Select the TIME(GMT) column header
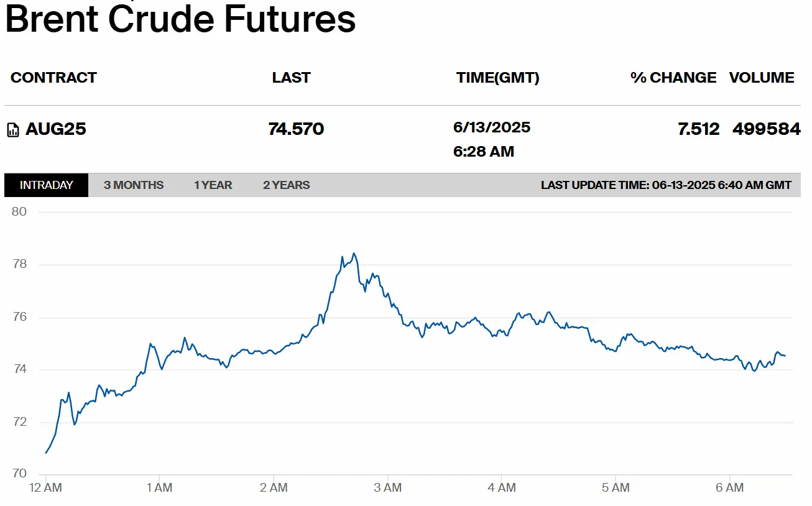Image resolution: width=812 pixels, height=506 pixels. pyautogui.click(x=498, y=78)
